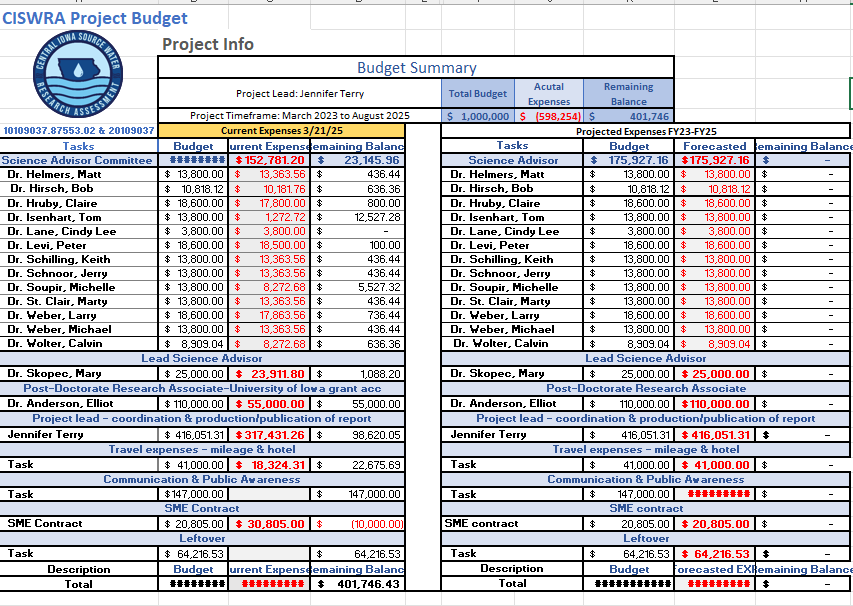
Task: Click the "CISWRA Project Budget" title cell
Action: click(95, 18)
